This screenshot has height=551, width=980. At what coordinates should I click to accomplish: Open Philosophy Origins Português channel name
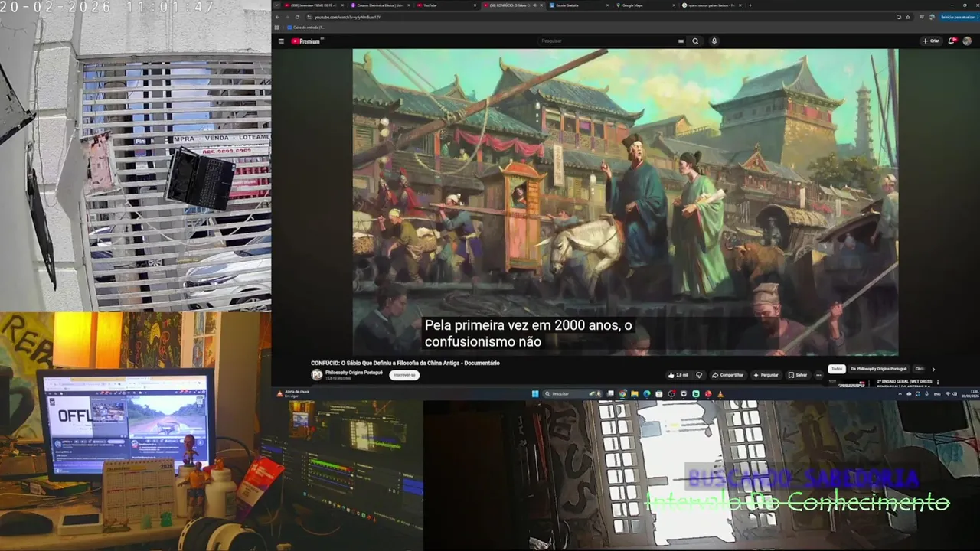(354, 372)
